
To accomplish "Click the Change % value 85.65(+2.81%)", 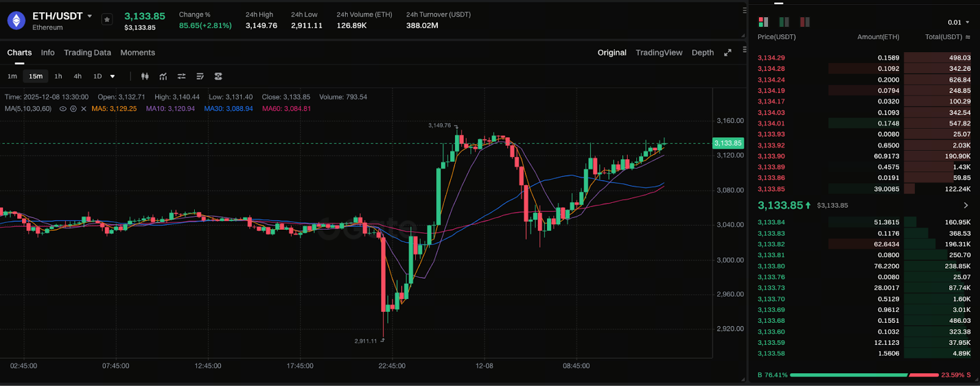I will [x=205, y=26].
